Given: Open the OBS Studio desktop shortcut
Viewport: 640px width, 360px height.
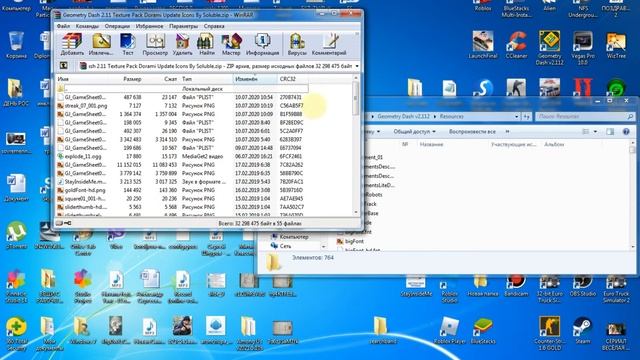Looking at the screenshot, I should 582,286.
